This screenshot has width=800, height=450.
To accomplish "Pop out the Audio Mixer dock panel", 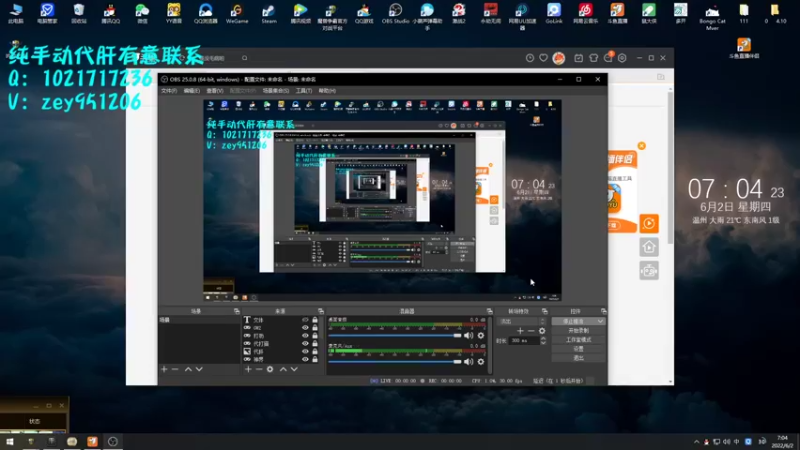I will click(x=490, y=311).
